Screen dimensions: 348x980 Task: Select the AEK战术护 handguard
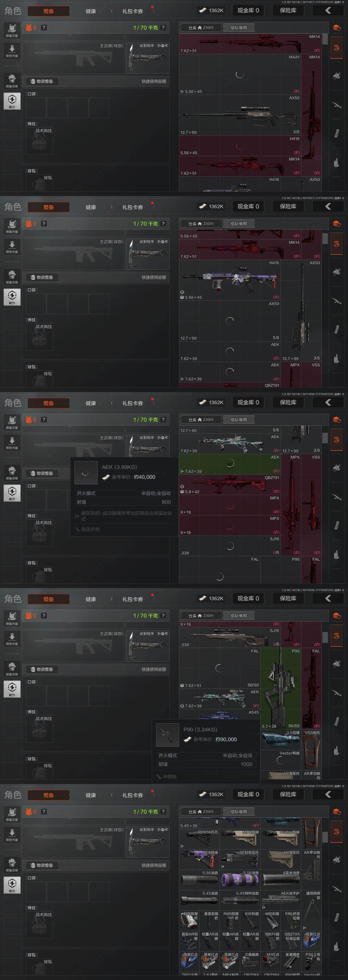(x=281, y=900)
